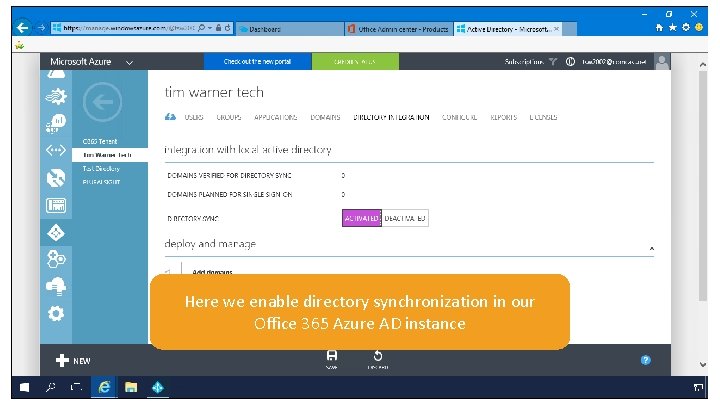The height and width of the screenshot is (405, 720).
Task: Click the browser forward arrow
Action: [41, 28]
